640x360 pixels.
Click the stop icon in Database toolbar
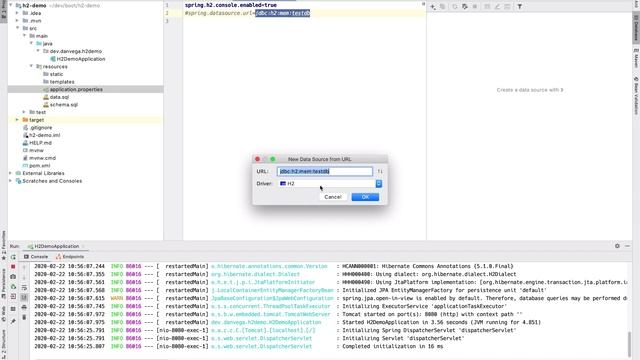(x=475, y=7)
